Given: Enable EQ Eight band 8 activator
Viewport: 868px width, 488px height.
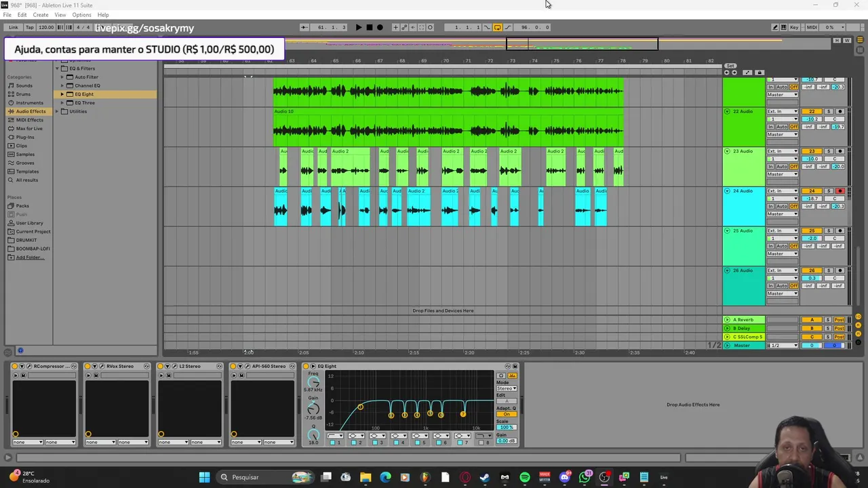Looking at the screenshot, I should point(482,443).
